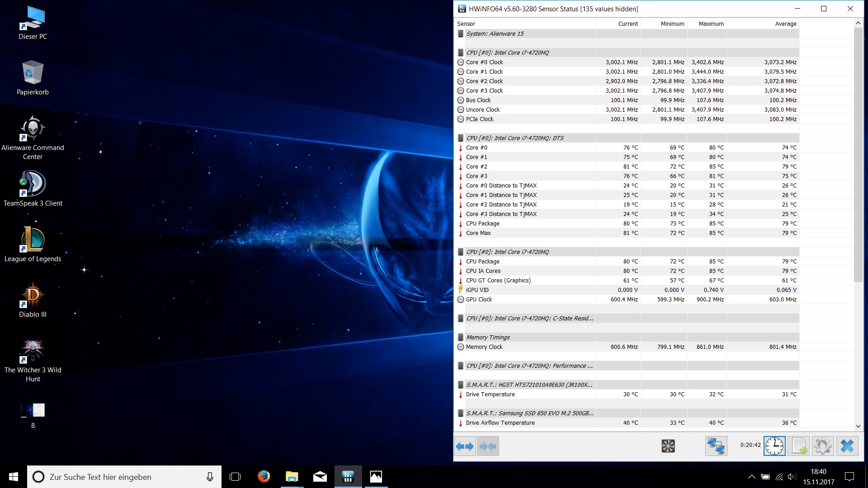Select the Core #2 Clock sensor row
This screenshot has height=488, width=868.
(484, 81)
